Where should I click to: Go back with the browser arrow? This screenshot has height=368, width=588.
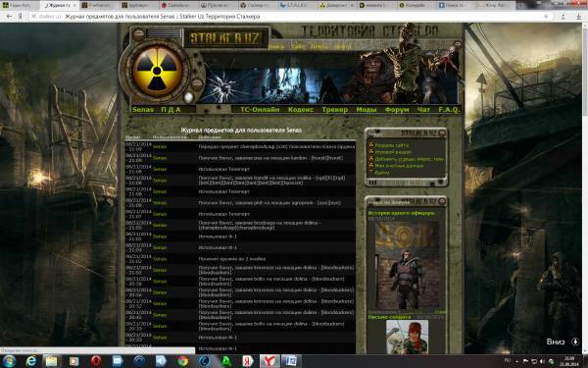[x=9, y=17]
